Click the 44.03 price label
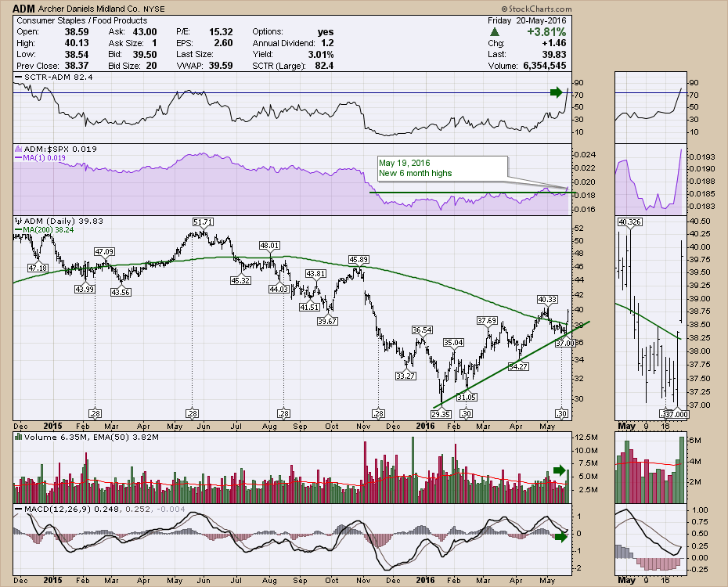 (279, 289)
